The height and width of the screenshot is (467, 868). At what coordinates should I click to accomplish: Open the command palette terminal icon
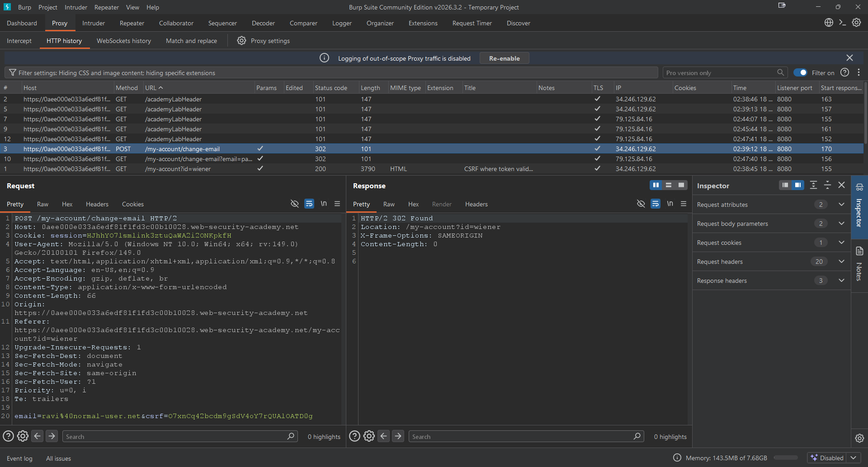[x=842, y=23]
